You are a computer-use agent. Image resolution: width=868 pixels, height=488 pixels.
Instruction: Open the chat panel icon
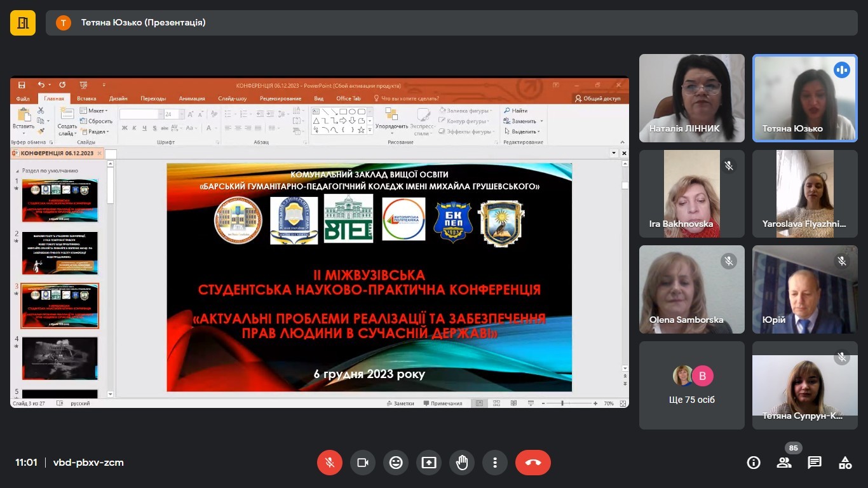(x=815, y=463)
